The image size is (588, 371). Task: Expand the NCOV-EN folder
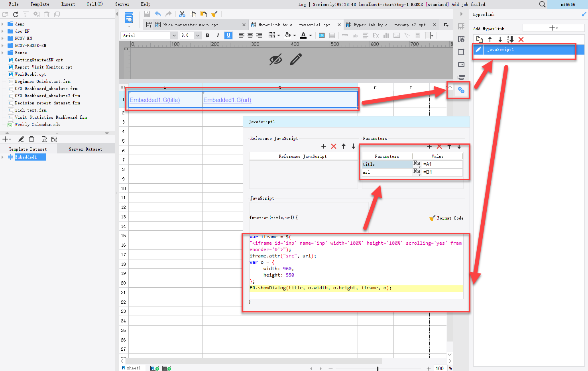[x=3, y=38]
